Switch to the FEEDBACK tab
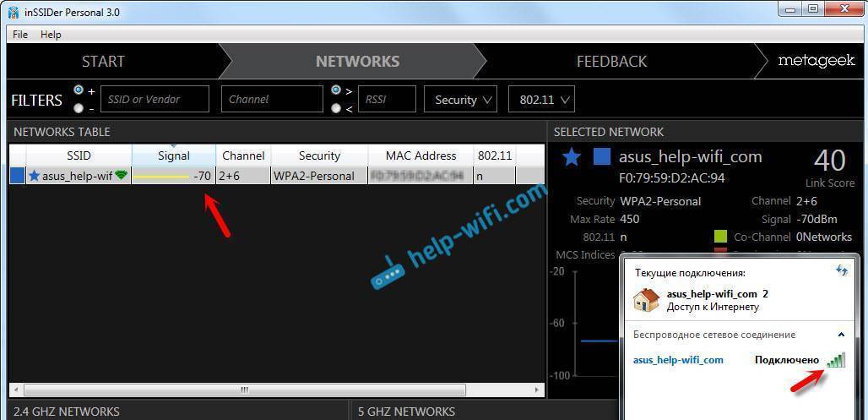 (611, 61)
